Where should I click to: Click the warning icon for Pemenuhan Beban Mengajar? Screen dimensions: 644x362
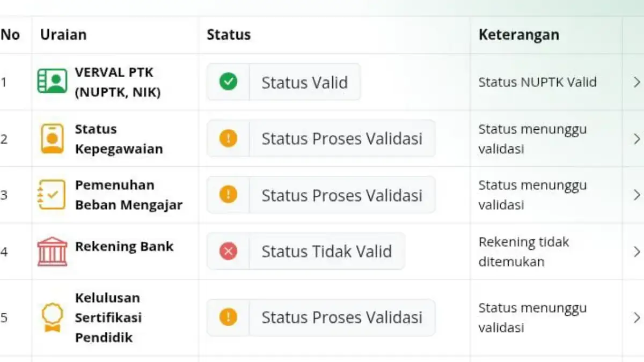point(227,194)
